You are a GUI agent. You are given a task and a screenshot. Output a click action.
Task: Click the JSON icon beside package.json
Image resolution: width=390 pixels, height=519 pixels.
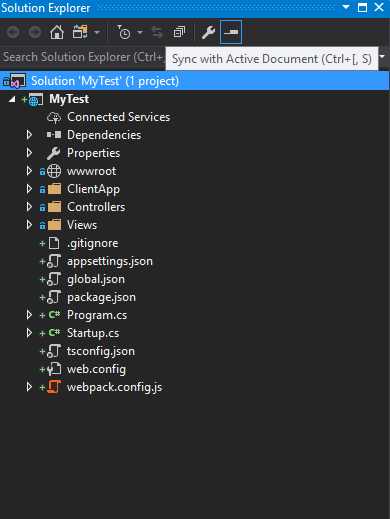tap(54, 297)
